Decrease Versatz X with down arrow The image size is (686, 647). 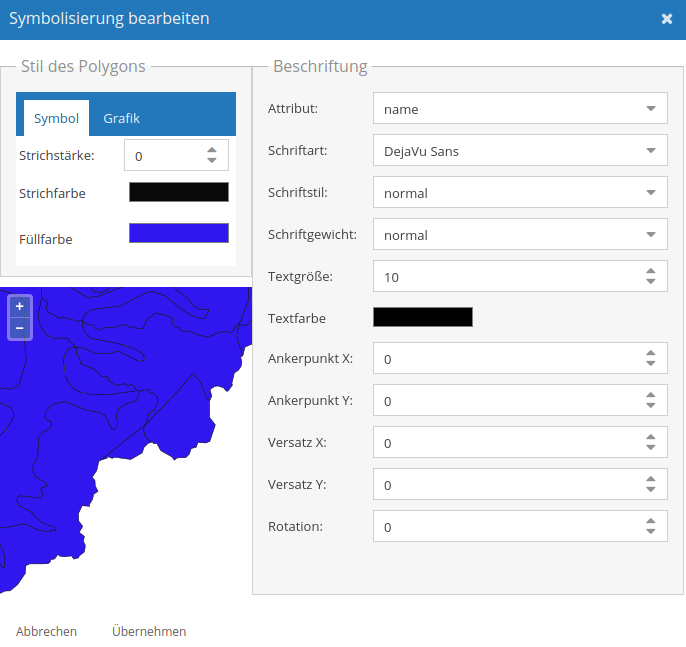pyautogui.click(x=651, y=448)
